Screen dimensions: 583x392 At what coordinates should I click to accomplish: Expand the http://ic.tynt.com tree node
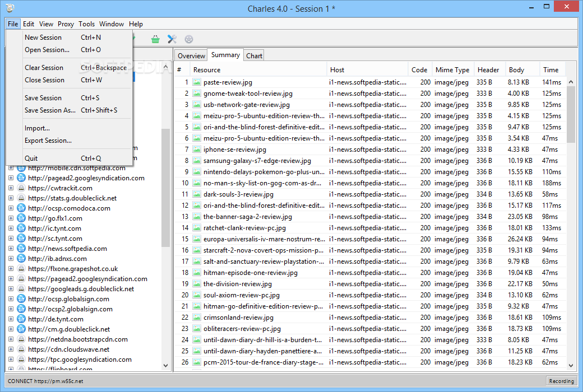(x=11, y=228)
